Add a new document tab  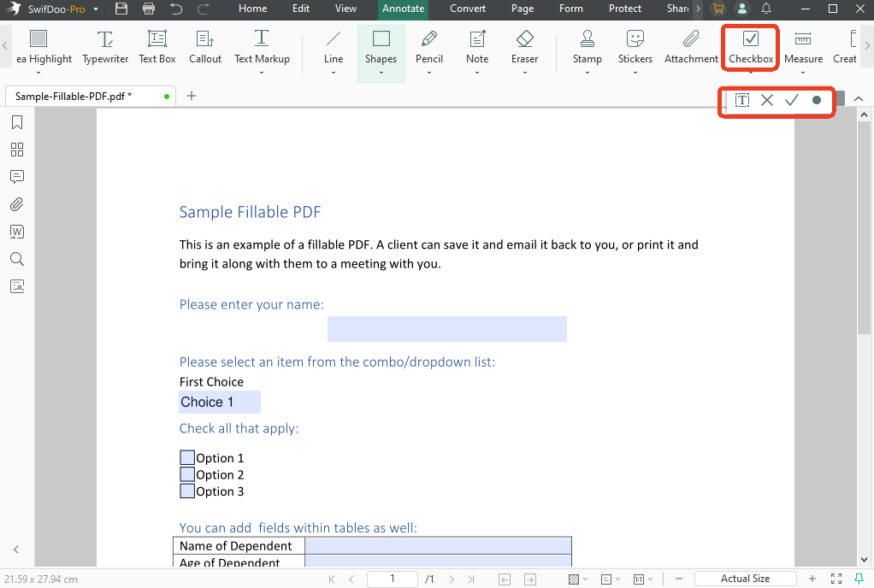pyautogui.click(x=192, y=96)
